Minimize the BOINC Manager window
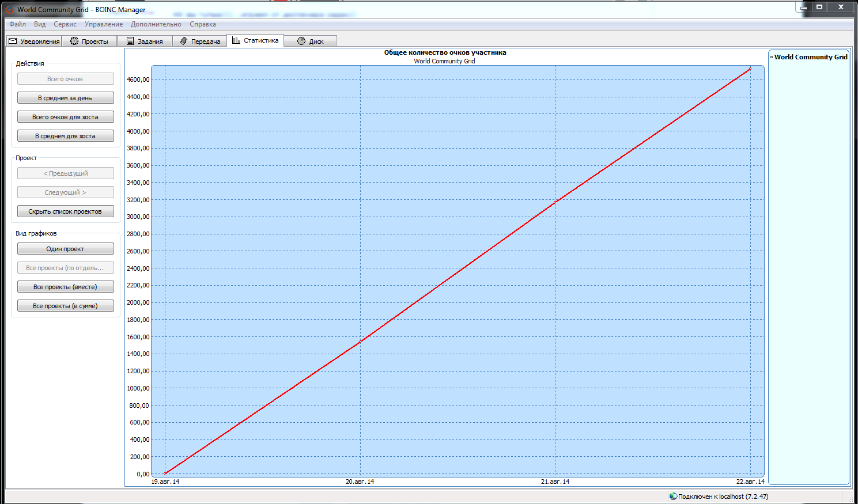858x504 pixels. click(804, 7)
